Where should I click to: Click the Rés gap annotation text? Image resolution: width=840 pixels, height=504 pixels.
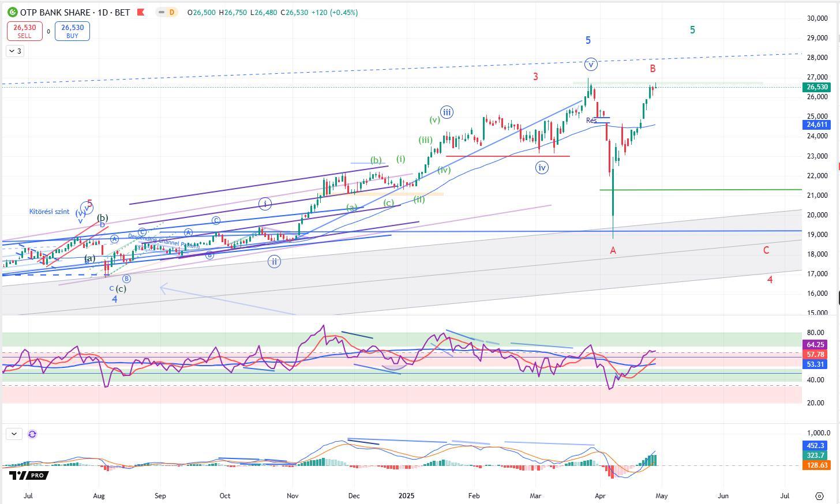591,121
